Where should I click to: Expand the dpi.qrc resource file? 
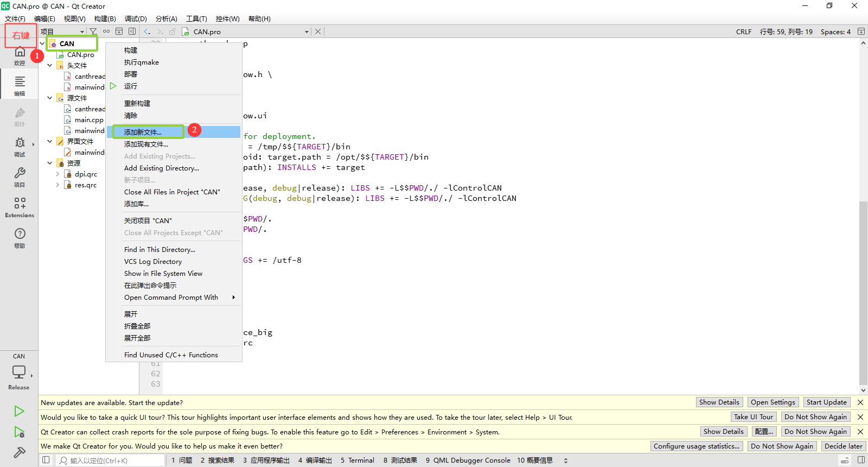[x=58, y=174]
